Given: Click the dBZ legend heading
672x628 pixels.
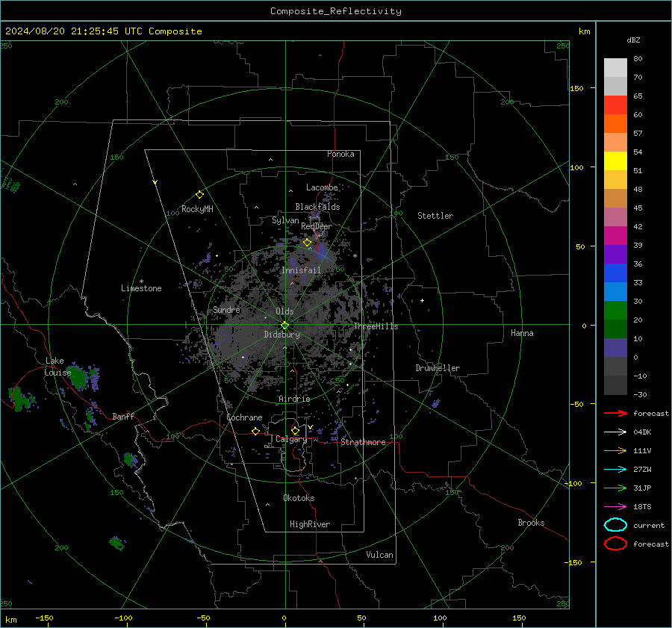Looking at the screenshot, I should [x=633, y=40].
